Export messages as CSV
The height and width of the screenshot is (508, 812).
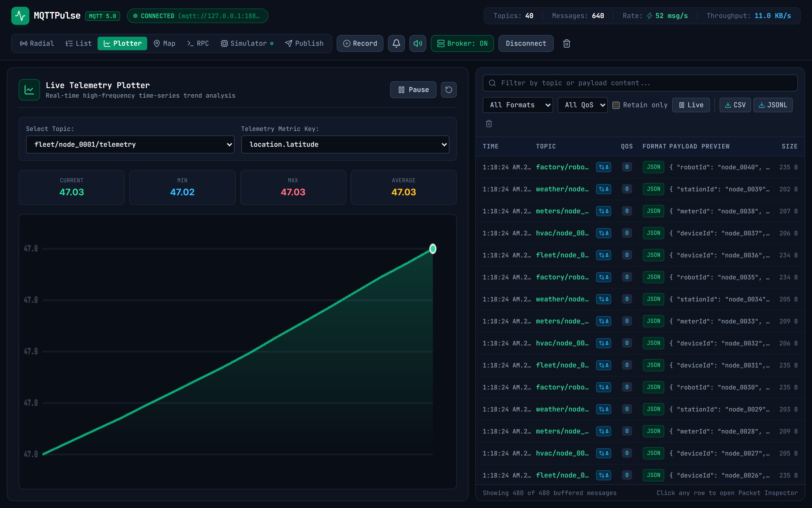pyautogui.click(x=735, y=105)
